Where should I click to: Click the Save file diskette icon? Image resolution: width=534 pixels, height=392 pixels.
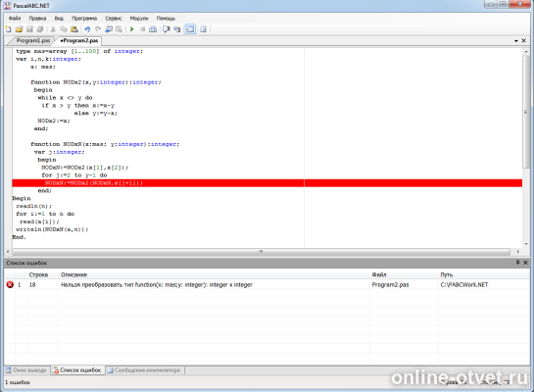tap(29, 29)
